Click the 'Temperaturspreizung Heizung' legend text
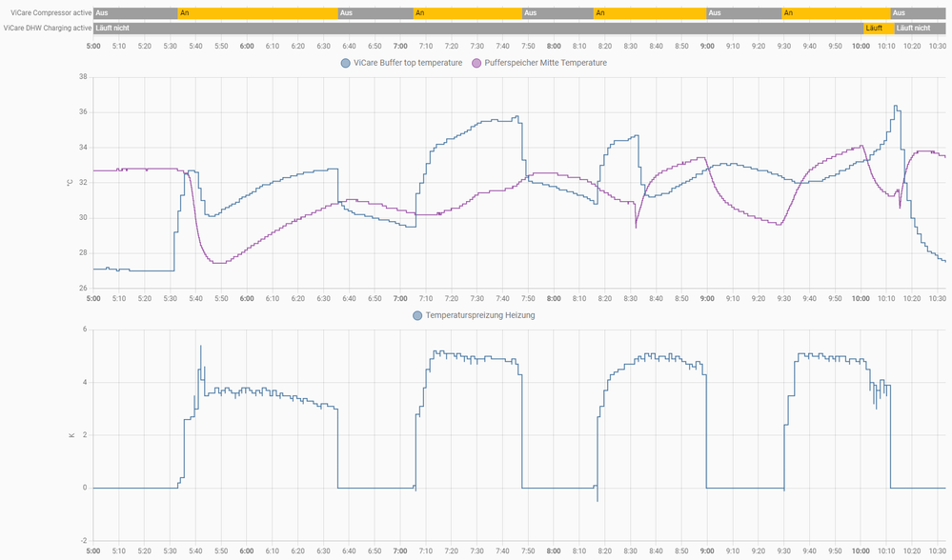 pos(480,315)
